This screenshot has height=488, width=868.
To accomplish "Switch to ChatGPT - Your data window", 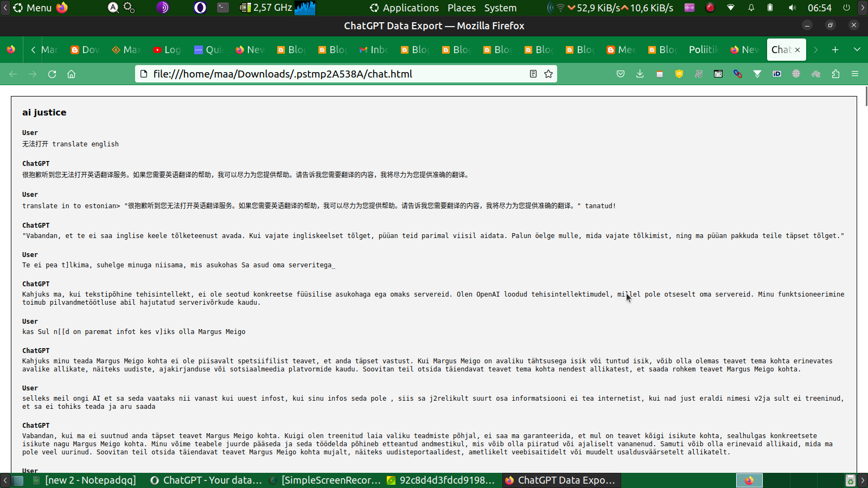I will (x=207, y=480).
